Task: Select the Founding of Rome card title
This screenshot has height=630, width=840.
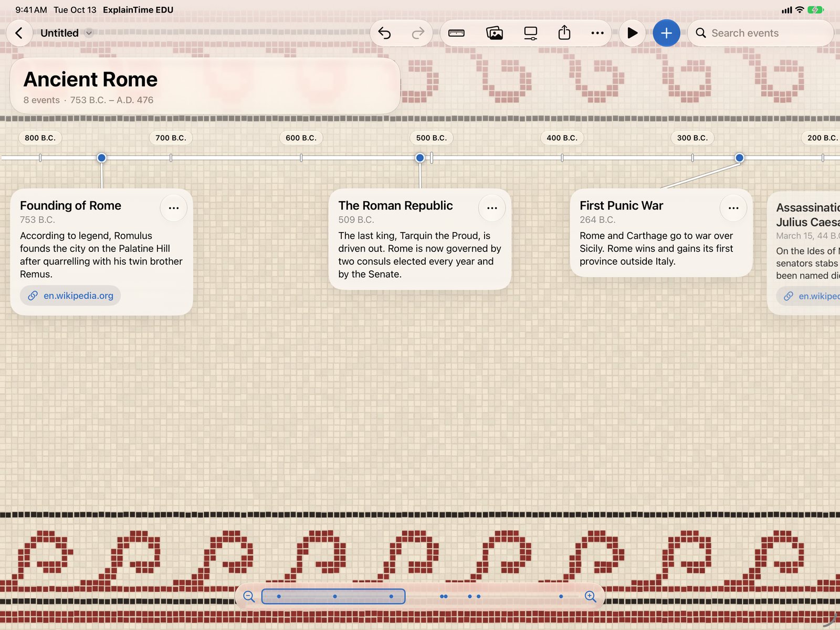Action: tap(70, 206)
